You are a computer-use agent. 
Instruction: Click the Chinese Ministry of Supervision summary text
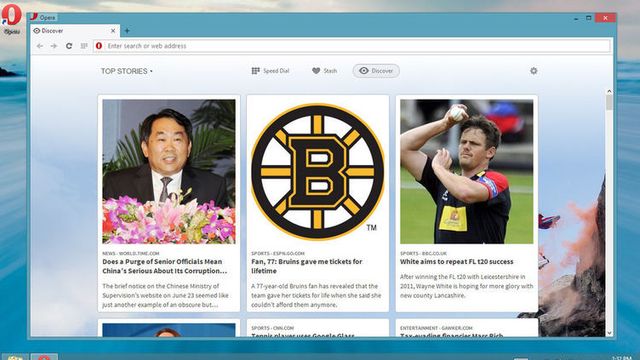tap(165, 296)
